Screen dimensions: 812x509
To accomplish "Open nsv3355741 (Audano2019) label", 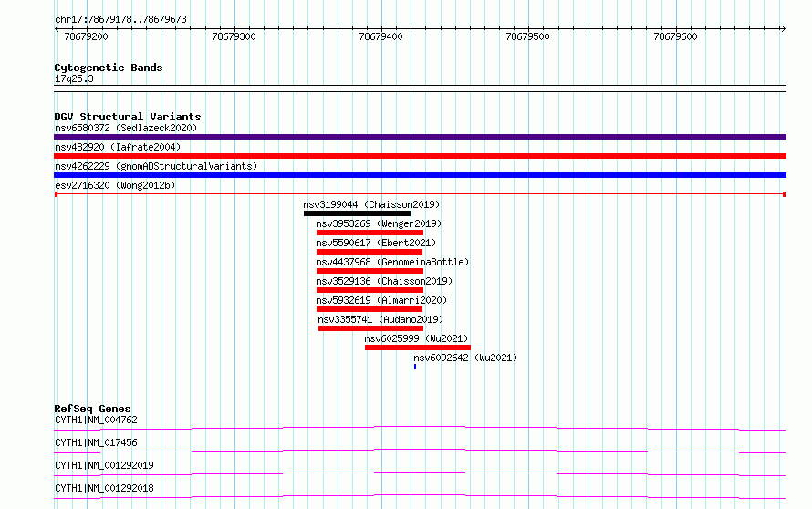I will click(380, 319).
